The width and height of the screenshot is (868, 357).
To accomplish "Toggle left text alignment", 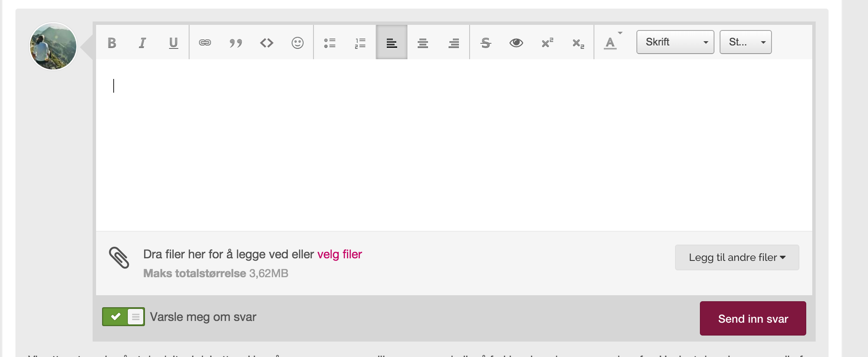I will 392,43.
